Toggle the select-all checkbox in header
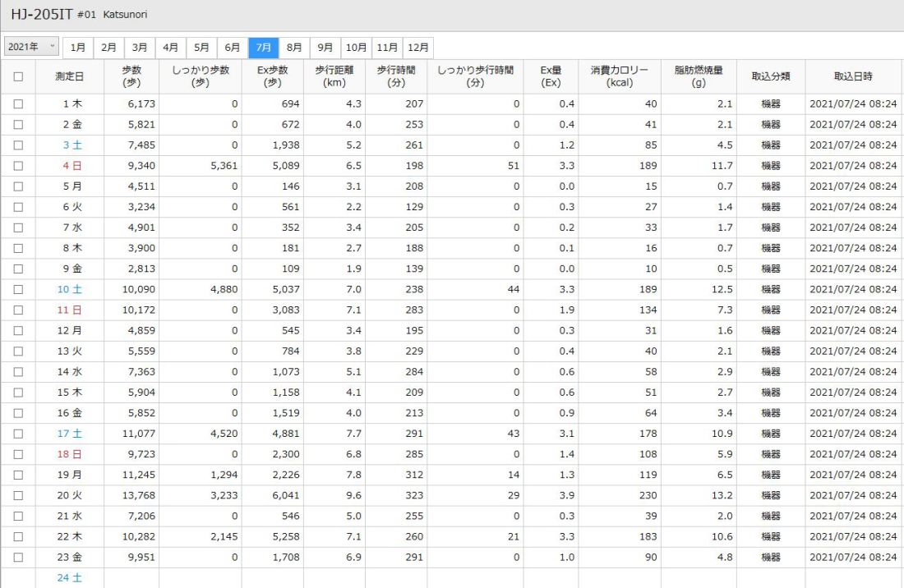Viewport: 904px width, 588px height. [18, 76]
